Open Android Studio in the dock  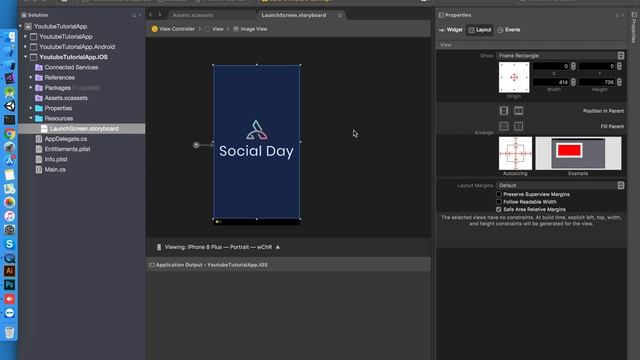tap(9, 92)
